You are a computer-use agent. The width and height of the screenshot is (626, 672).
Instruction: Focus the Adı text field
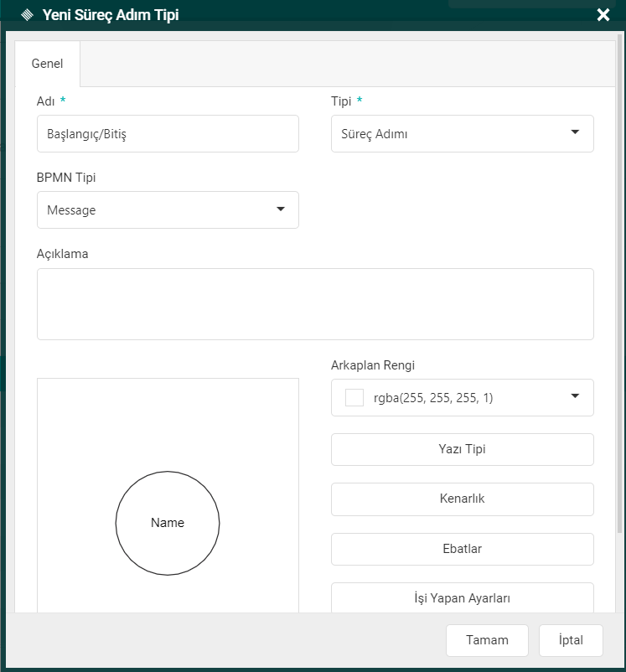(168, 134)
